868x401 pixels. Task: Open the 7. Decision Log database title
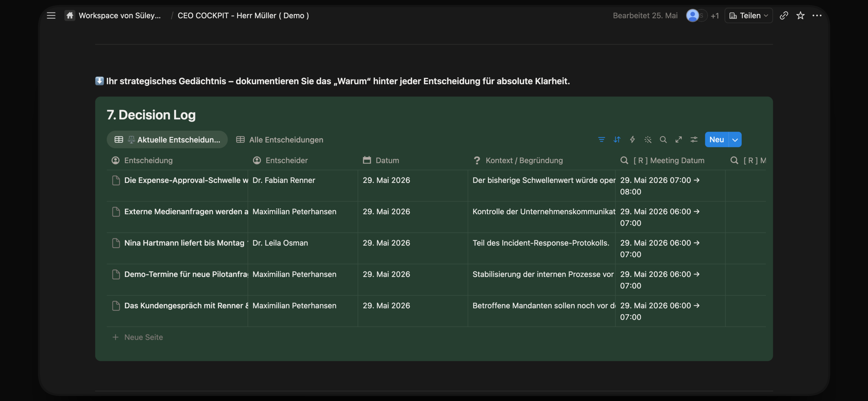click(151, 115)
